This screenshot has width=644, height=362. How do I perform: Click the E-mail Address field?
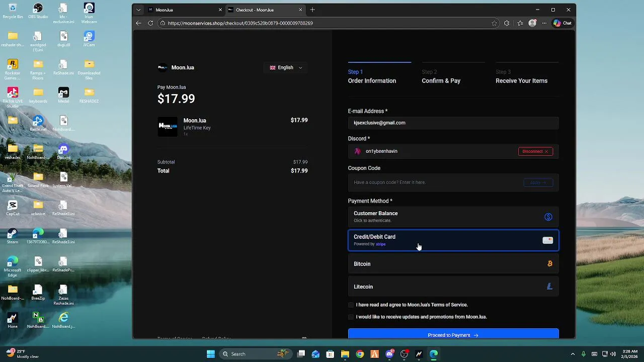coord(453,123)
